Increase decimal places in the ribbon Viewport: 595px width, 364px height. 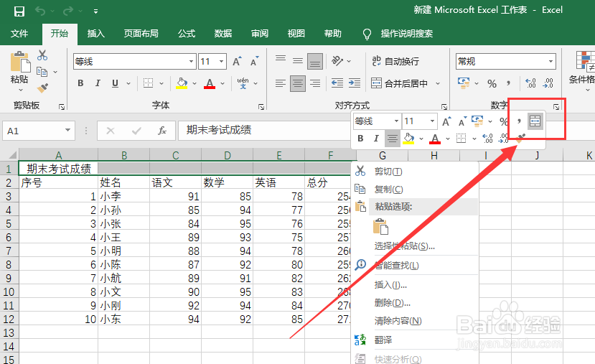tap(530, 83)
